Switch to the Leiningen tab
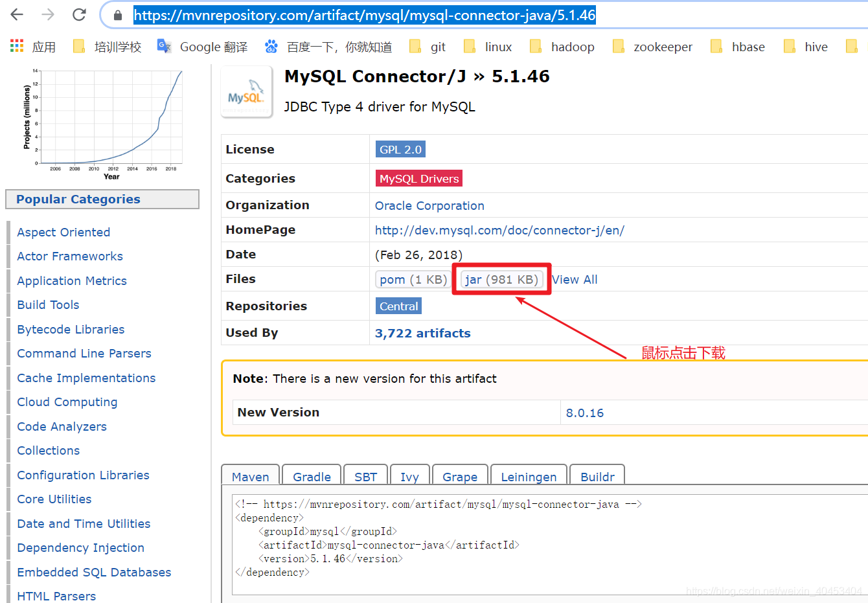Image resolution: width=868 pixels, height=603 pixels. pyautogui.click(x=529, y=476)
